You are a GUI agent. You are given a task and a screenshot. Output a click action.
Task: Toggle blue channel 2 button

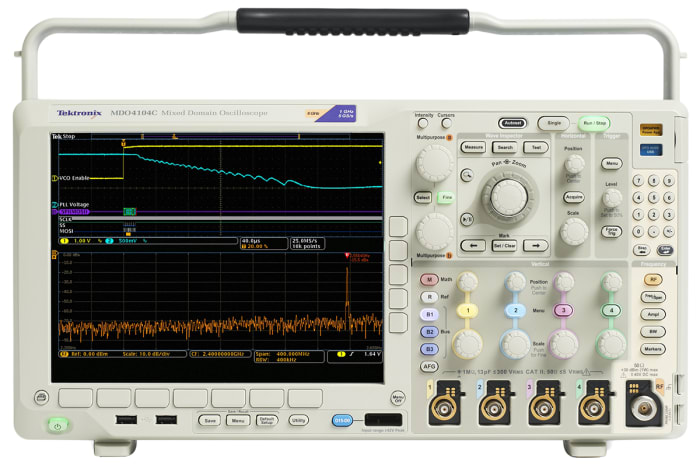point(516,310)
